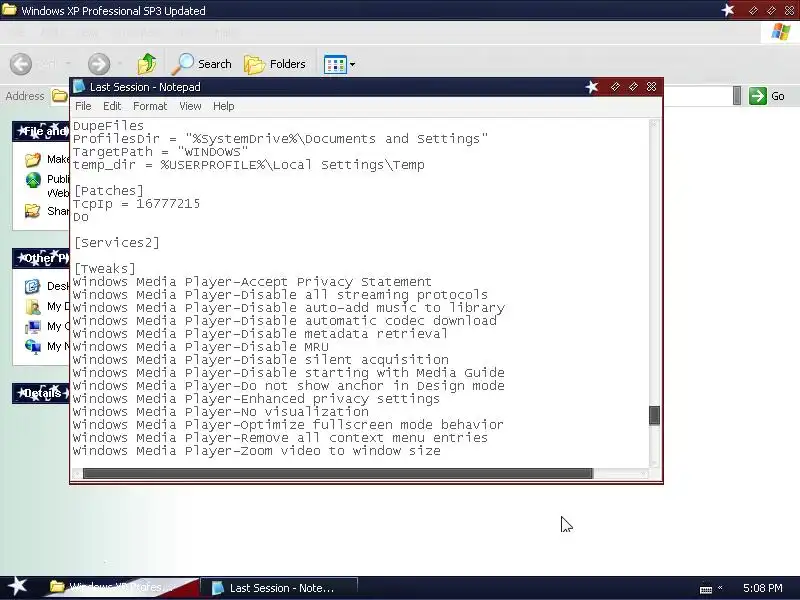Click the "DupeFiles" line
Viewport: 800px width, 600px height.
(108, 126)
